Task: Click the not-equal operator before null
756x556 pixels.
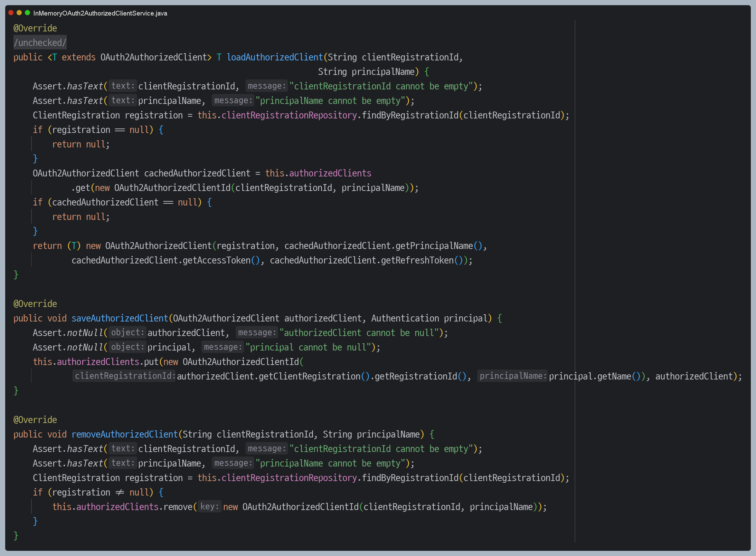Action: [x=120, y=492]
